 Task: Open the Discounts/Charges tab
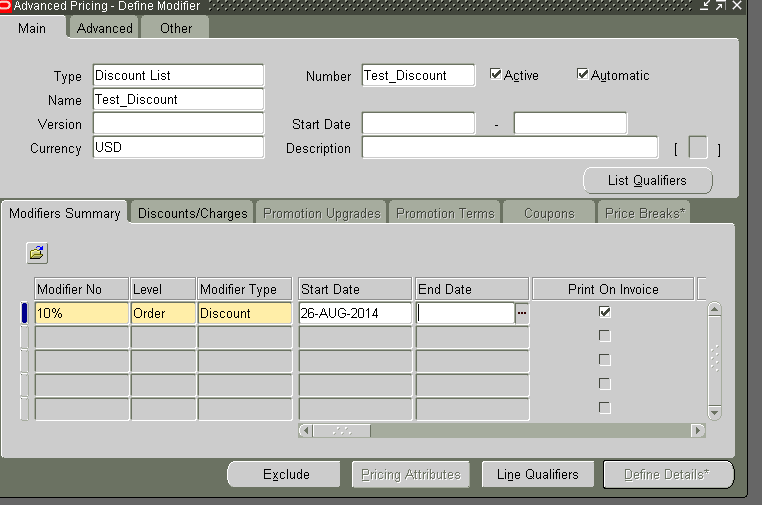click(x=192, y=213)
